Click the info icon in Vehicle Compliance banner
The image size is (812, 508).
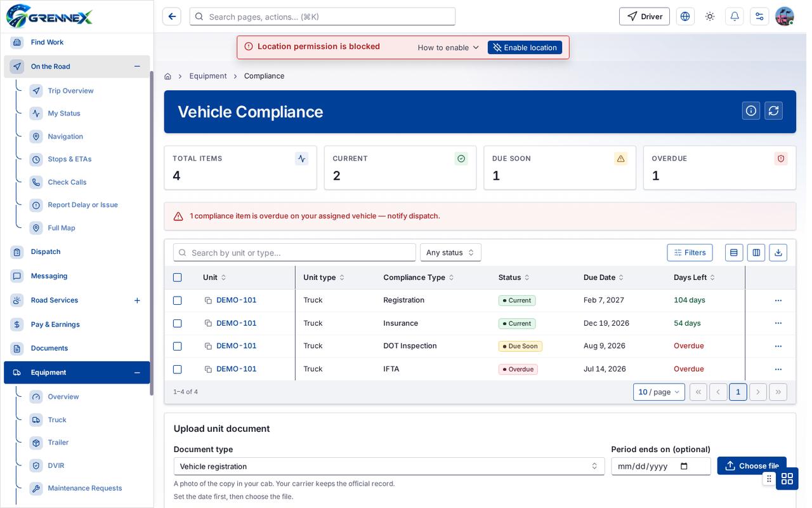click(x=751, y=110)
